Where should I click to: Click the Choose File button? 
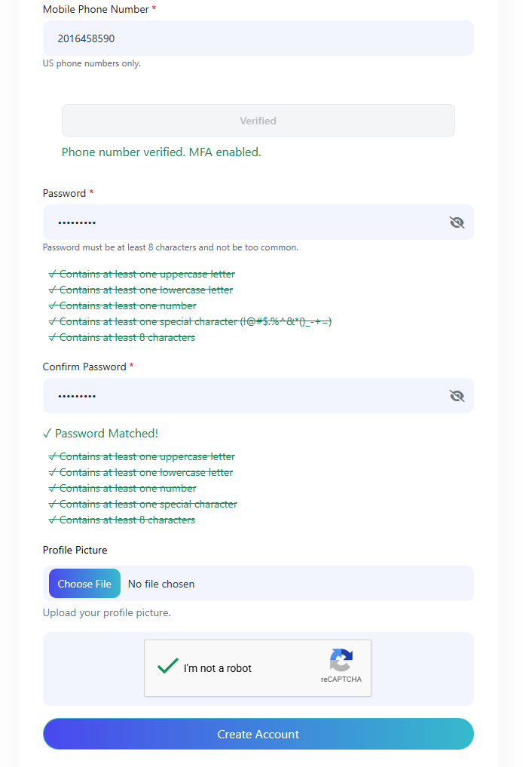(x=84, y=584)
